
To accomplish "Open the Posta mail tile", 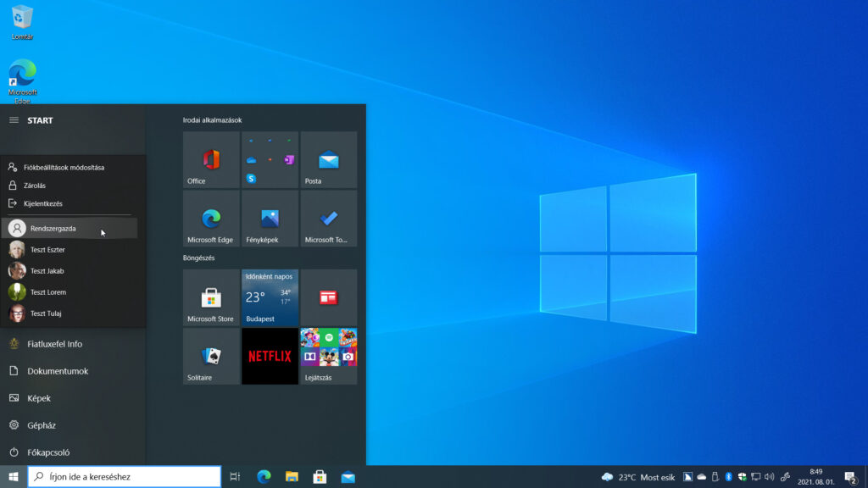I will tap(328, 160).
